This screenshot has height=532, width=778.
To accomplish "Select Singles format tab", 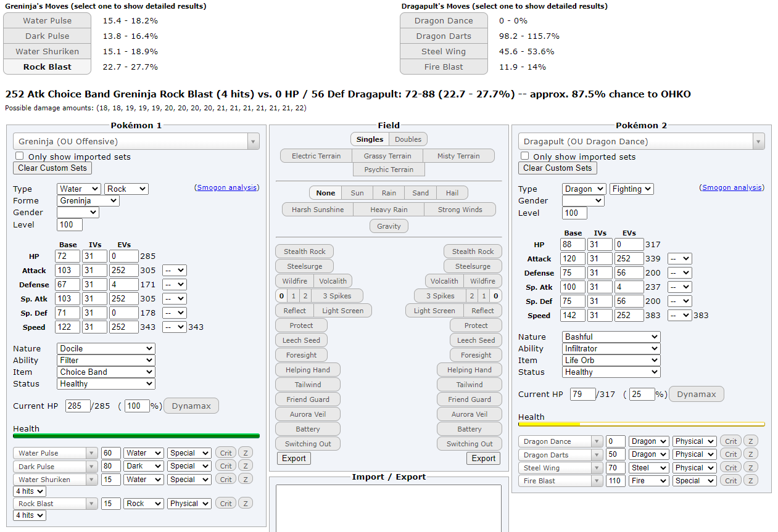I will tap(370, 139).
